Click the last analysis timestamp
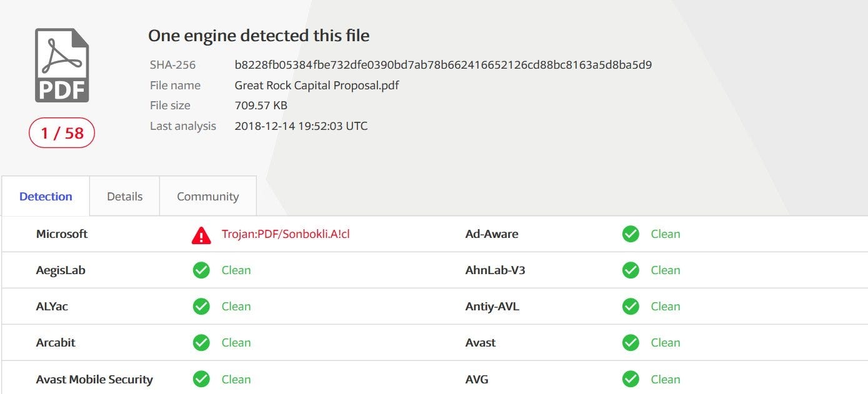The width and height of the screenshot is (868, 394). 301,126
